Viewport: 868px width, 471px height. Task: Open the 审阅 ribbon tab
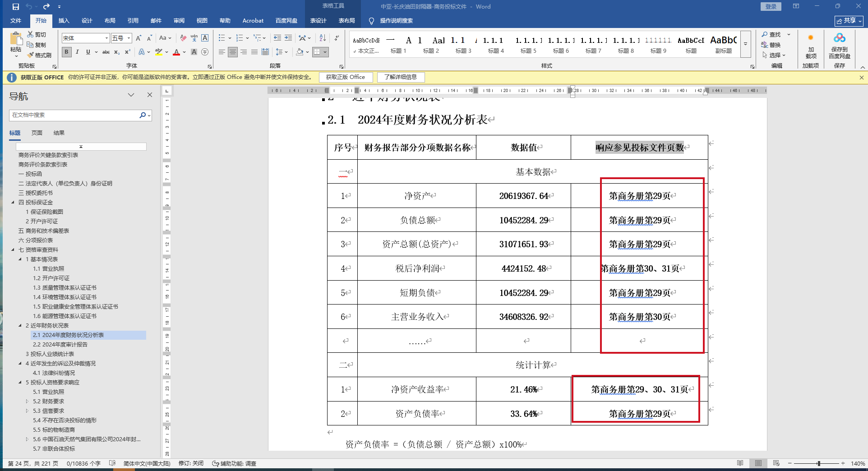[x=179, y=20]
